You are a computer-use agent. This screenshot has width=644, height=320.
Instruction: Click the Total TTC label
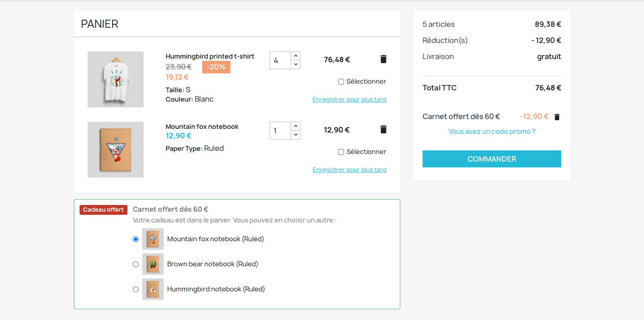[x=440, y=88]
